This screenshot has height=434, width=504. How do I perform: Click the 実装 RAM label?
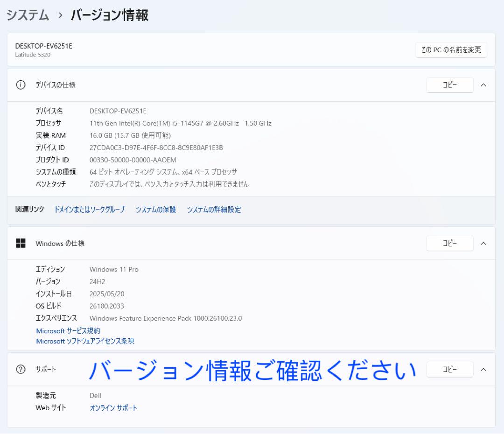click(x=50, y=135)
